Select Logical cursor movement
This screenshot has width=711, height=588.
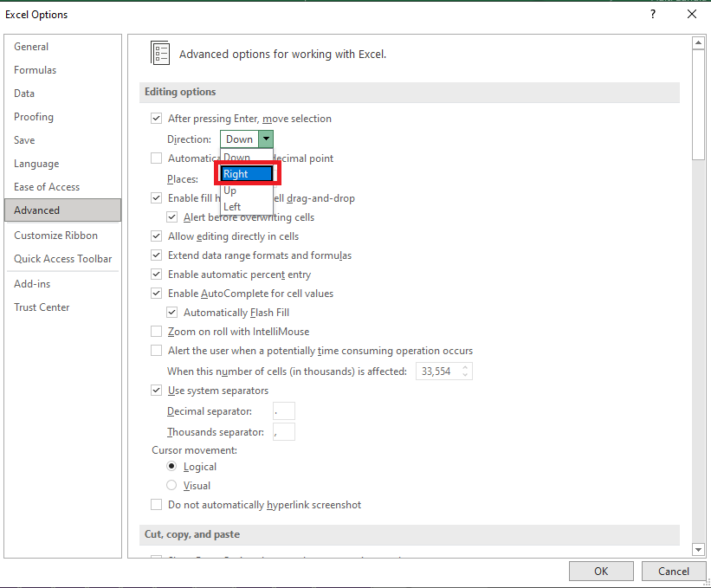171,467
